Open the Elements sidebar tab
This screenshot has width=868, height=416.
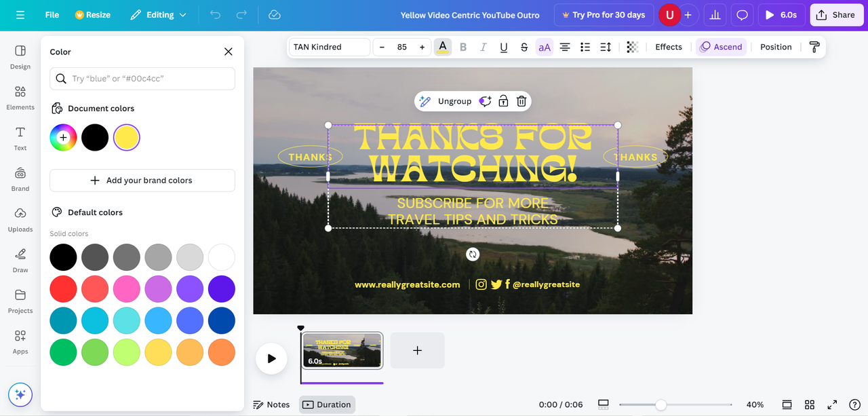[x=20, y=98]
